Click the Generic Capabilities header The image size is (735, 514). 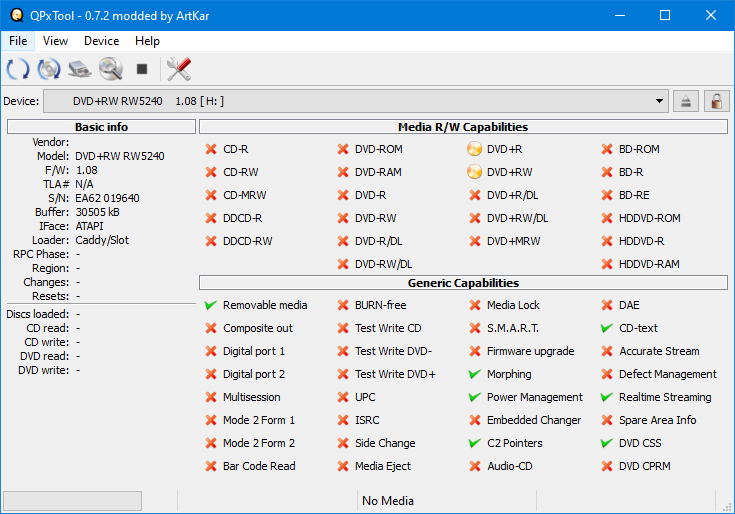point(463,283)
